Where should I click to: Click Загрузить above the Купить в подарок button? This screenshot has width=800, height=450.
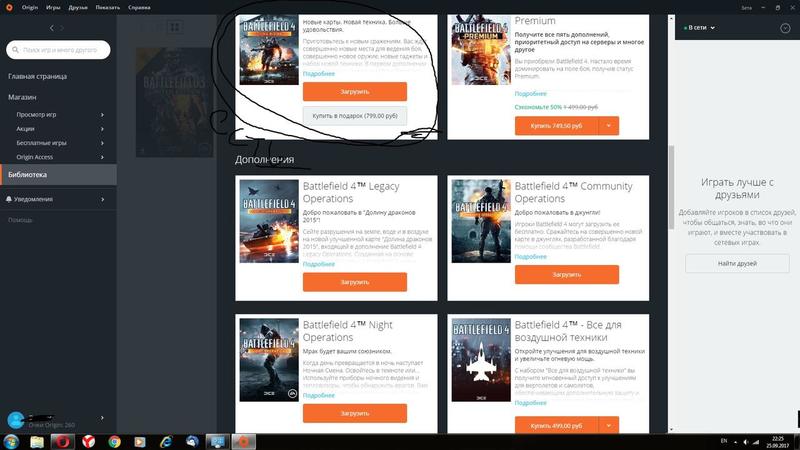coord(355,92)
